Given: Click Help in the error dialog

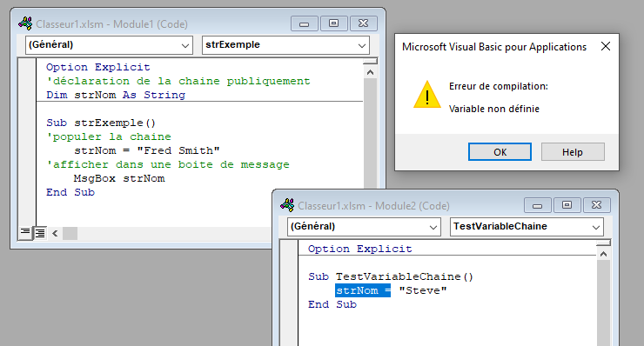Looking at the screenshot, I should coord(573,152).
